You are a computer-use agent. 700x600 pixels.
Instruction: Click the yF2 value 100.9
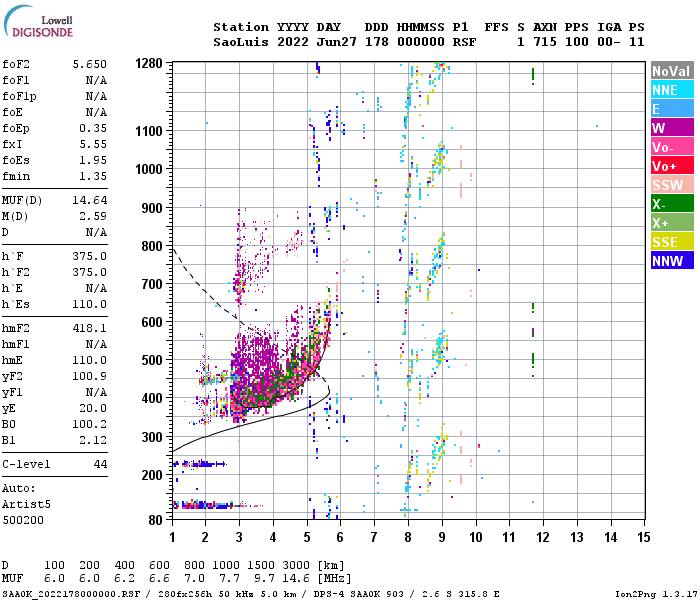pyautogui.click(x=90, y=376)
